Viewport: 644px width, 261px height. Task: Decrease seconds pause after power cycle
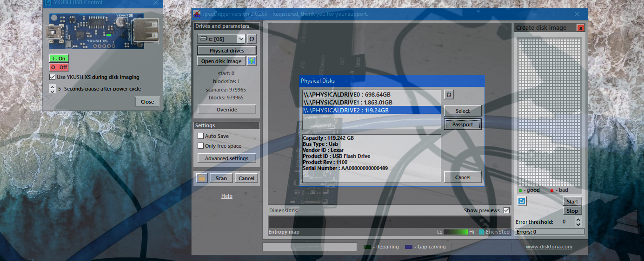click(x=52, y=91)
